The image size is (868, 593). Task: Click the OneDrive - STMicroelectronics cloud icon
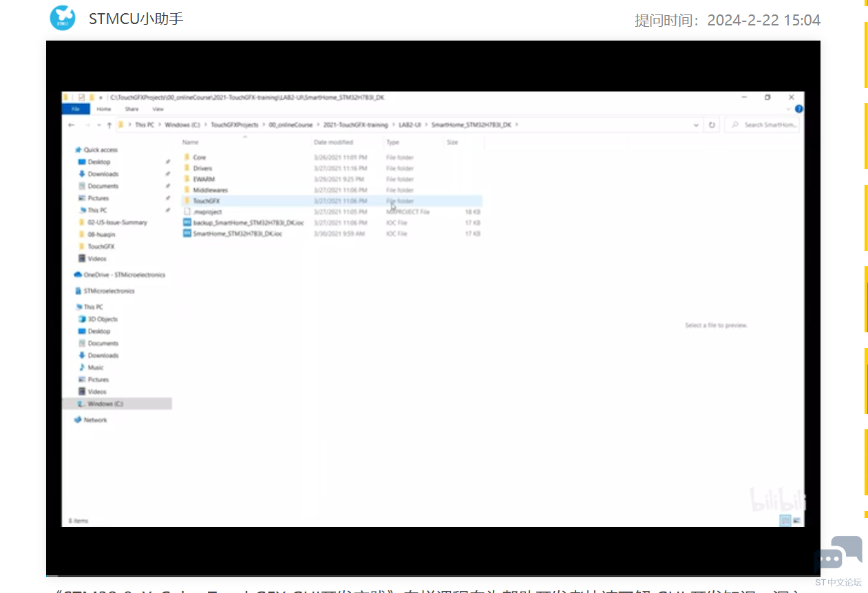tap(78, 275)
